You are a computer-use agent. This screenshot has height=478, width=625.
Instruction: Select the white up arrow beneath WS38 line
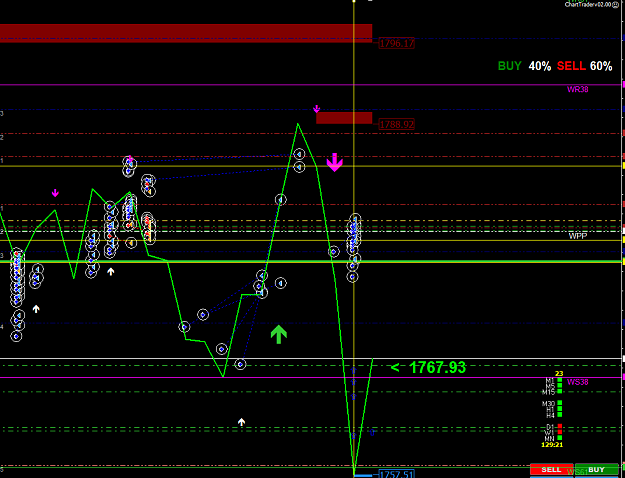241,422
